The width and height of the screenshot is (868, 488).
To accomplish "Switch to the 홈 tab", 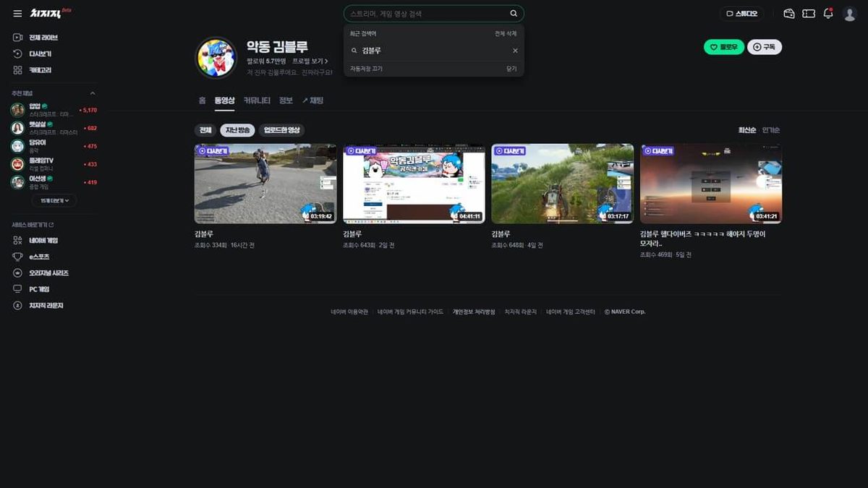I will 202,100.
